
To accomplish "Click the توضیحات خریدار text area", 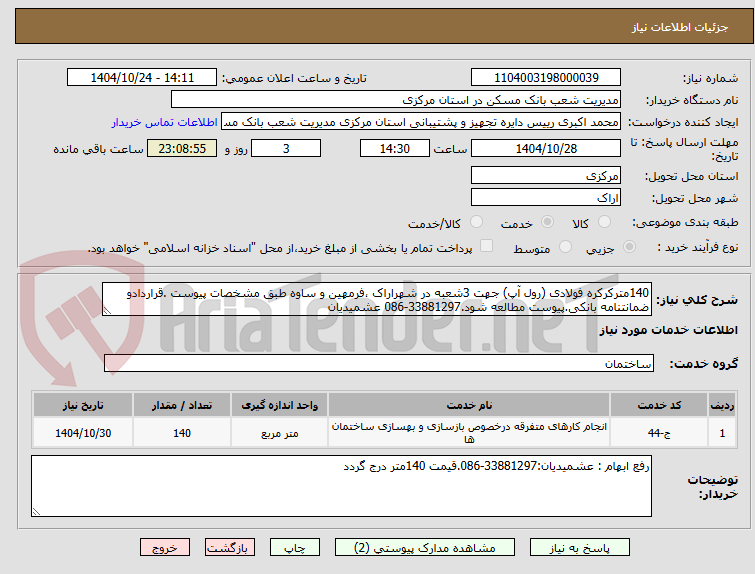I will (341, 486).
